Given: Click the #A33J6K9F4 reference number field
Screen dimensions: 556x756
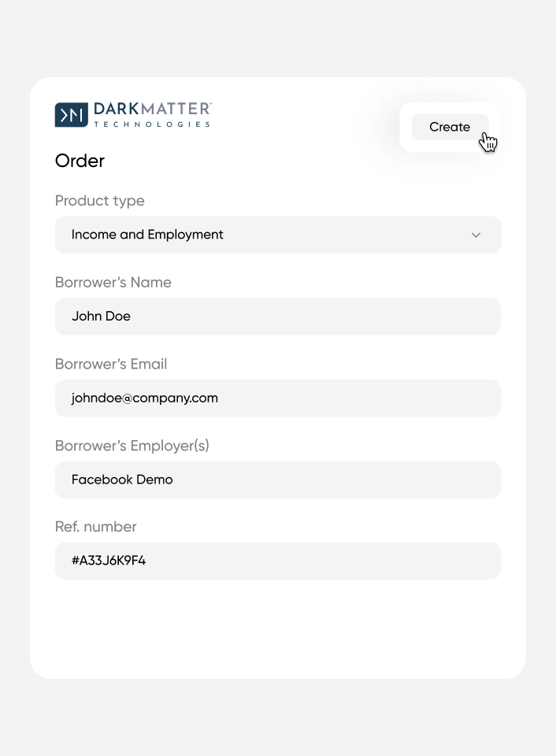Looking at the screenshot, I should (278, 561).
